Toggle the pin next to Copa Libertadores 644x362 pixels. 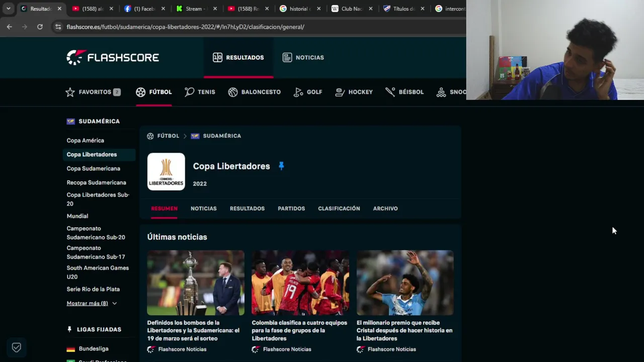281,166
